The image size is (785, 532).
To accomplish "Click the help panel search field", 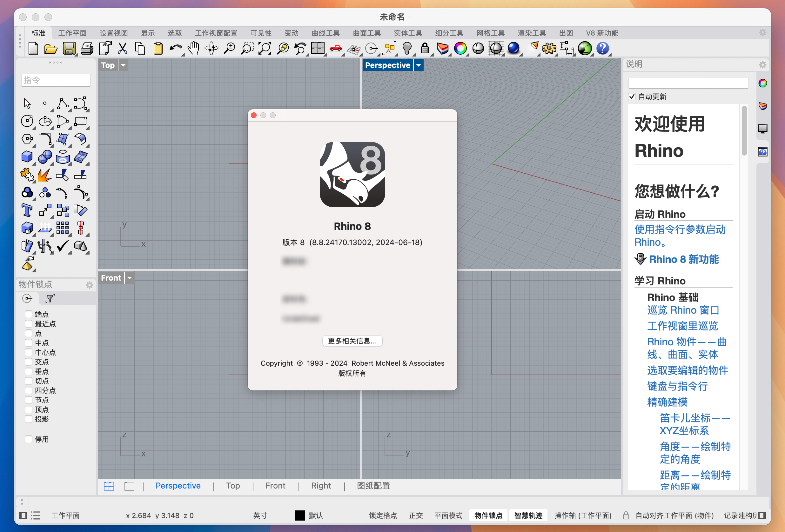I will click(688, 83).
